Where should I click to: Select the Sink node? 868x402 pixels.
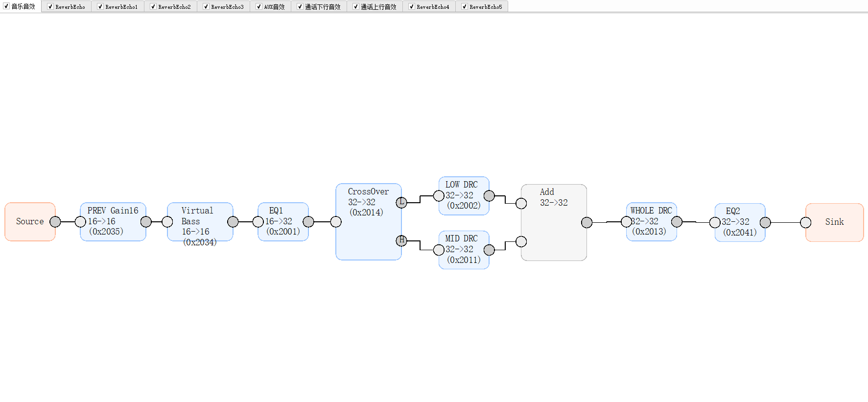[835, 222]
